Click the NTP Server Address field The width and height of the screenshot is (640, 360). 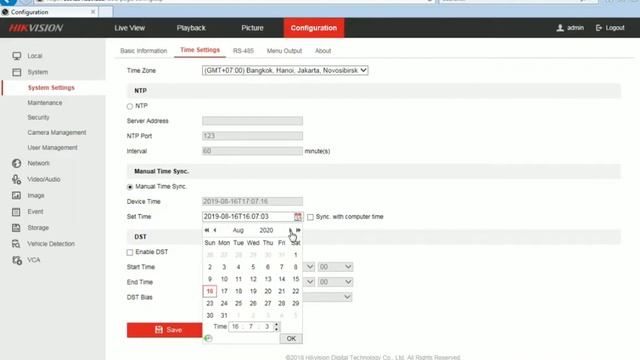(252, 121)
